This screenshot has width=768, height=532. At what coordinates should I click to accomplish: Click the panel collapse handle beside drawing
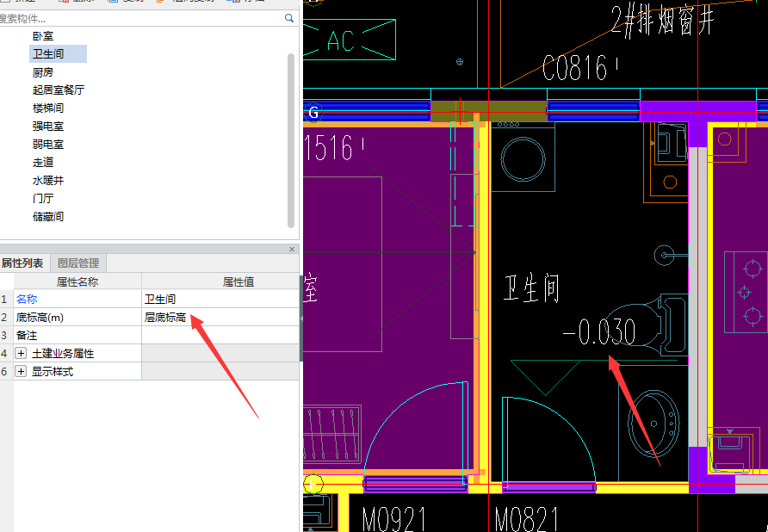coord(301,319)
